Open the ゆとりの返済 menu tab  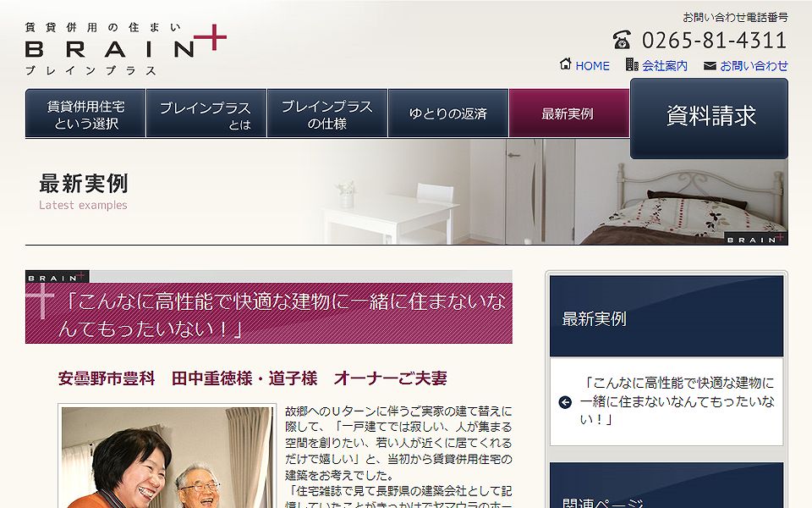coord(448,113)
